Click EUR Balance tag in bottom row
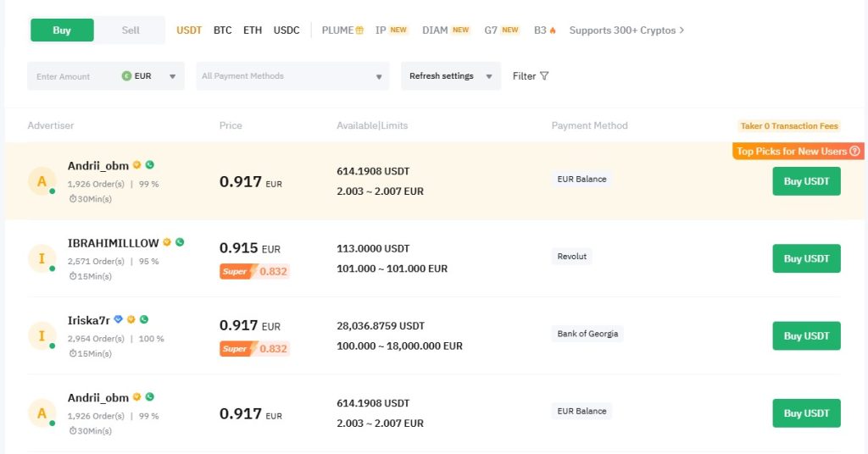This screenshot has height=454, width=868. [581, 412]
